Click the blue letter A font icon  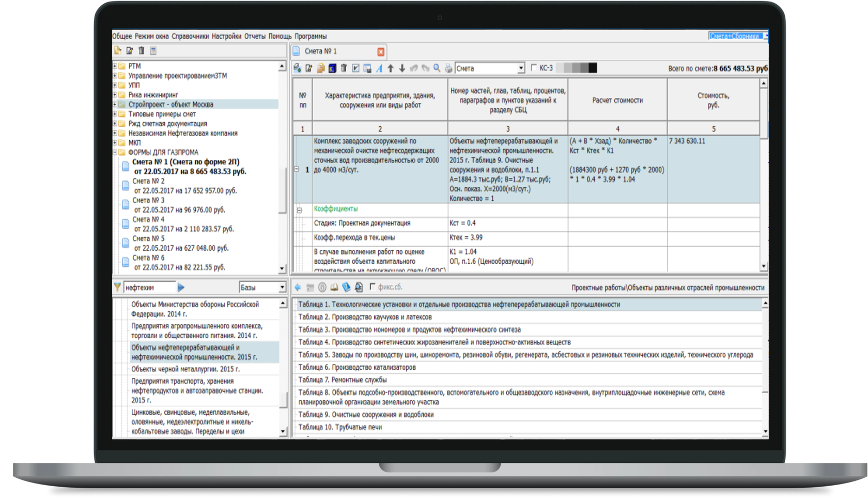click(379, 68)
